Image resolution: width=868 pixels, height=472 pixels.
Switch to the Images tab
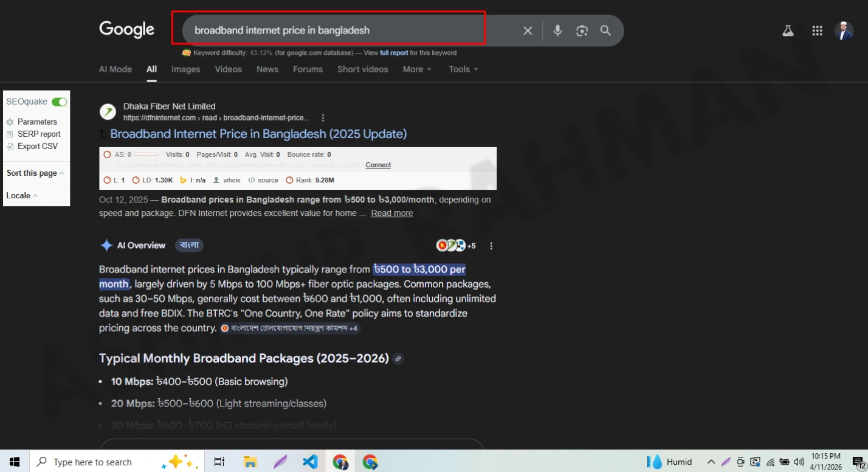point(186,69)
